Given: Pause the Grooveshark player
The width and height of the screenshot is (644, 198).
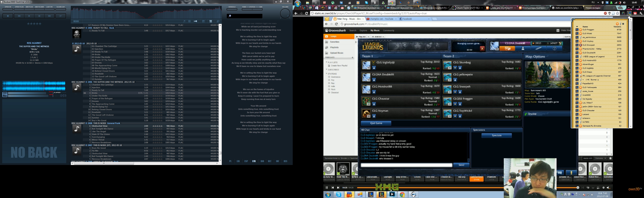Looking at the screenshot, I should click(x=327, y=188).
